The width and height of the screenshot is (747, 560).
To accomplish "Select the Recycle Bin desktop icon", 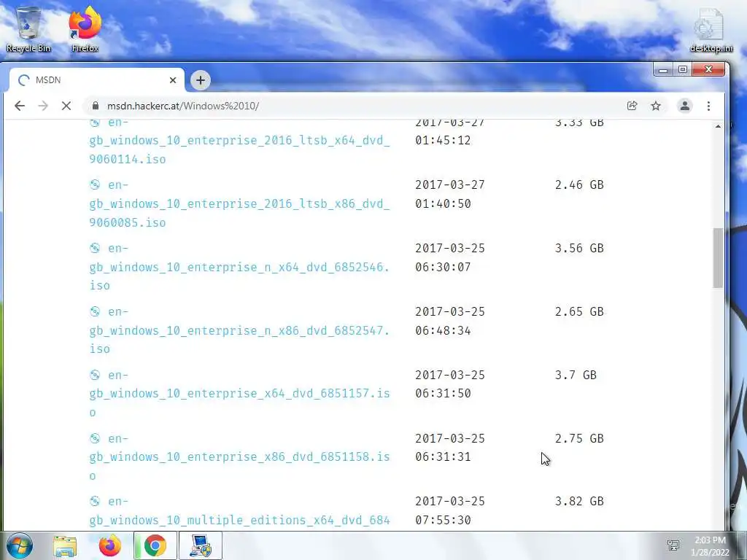I will tap(28, 29).
